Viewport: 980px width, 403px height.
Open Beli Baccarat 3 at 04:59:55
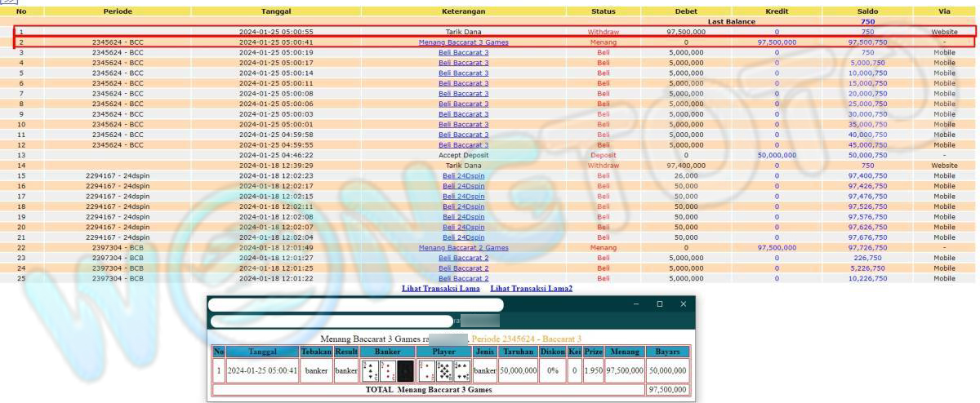coord(463,144)
